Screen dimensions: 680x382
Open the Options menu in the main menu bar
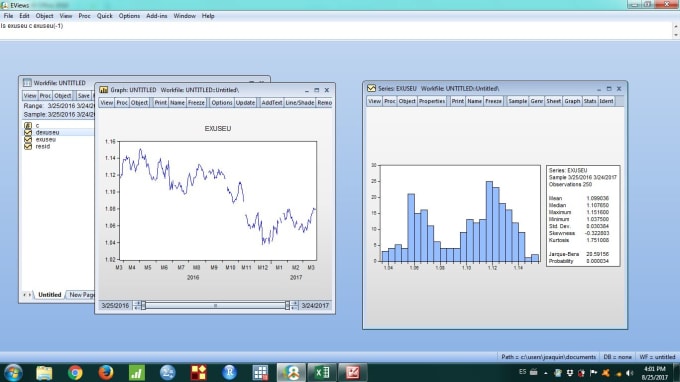click(129, 16)
